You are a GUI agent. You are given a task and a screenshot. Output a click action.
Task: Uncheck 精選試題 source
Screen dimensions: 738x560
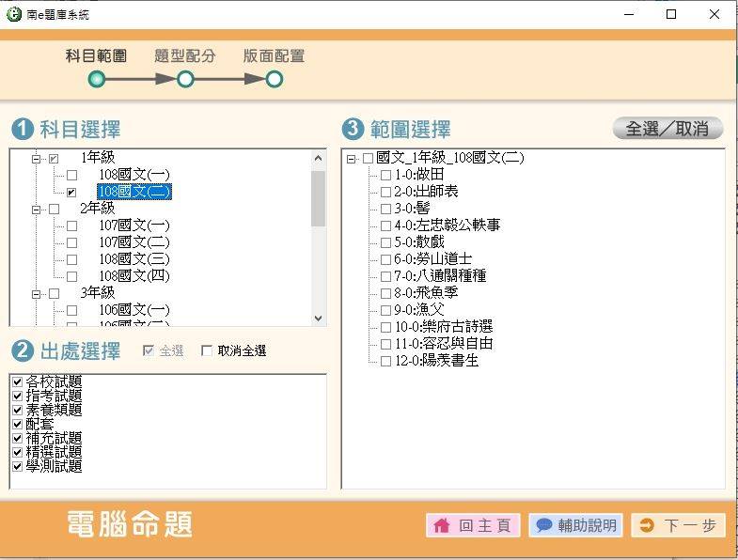coord(18,452)
